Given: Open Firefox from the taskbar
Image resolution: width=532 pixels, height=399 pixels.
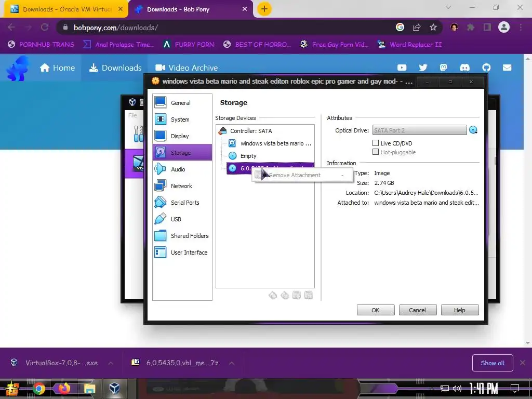Looking at the screenshot, I should [x=64, y=389].
